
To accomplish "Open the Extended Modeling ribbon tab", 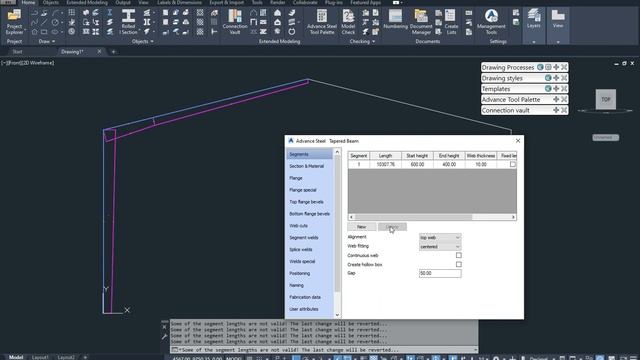I will coord(87,2).
